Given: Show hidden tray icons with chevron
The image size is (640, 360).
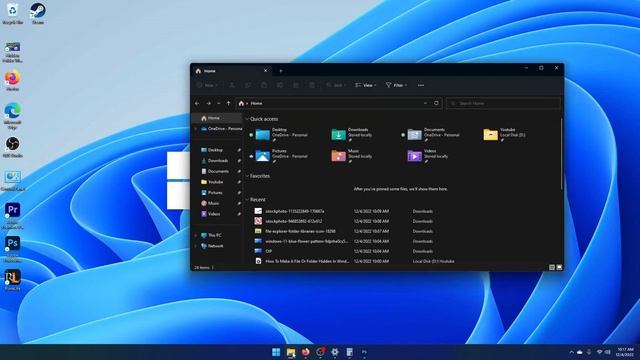Looking at the screenshot, I should 571,352.
